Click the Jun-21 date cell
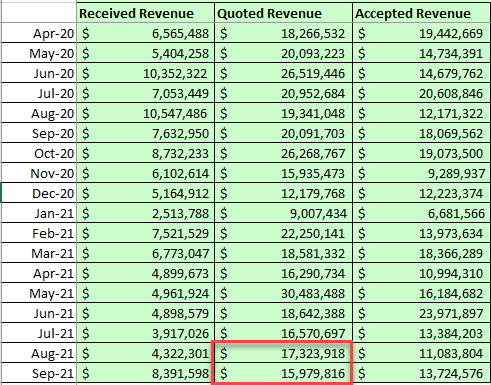Viewport: 491px width, 385px height. click(39, 313)
